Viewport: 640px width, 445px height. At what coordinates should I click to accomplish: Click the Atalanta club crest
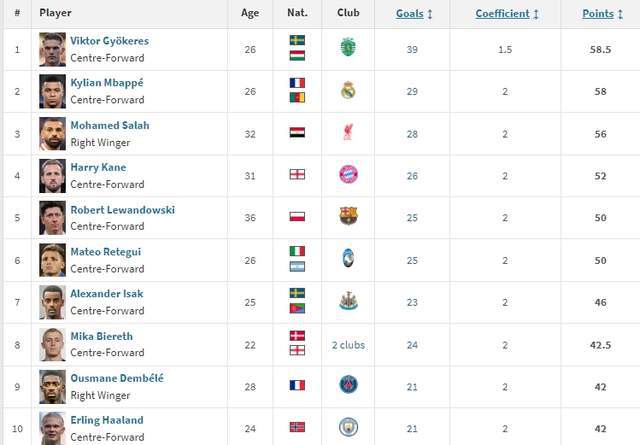348,258
